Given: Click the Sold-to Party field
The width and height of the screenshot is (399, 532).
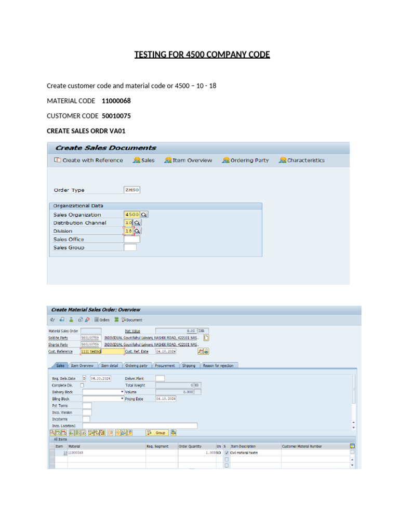Looking at the screenshot, I should (x=90, y=338).
